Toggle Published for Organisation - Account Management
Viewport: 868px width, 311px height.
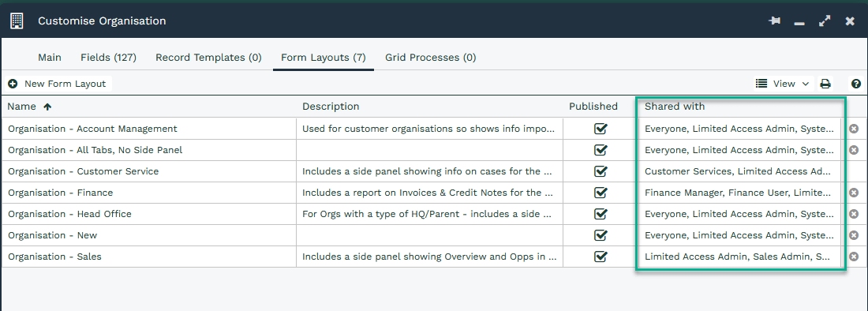(x=600, y=129)
